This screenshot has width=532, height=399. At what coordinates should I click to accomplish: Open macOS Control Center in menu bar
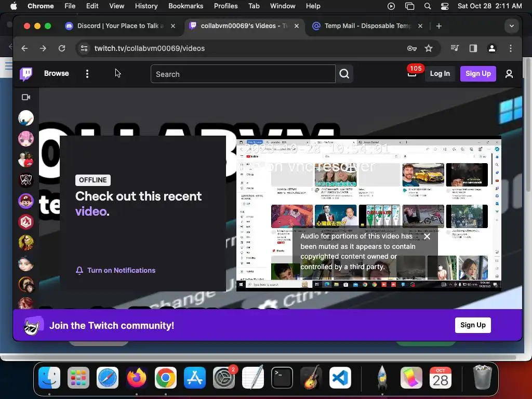tap(445, 6)
